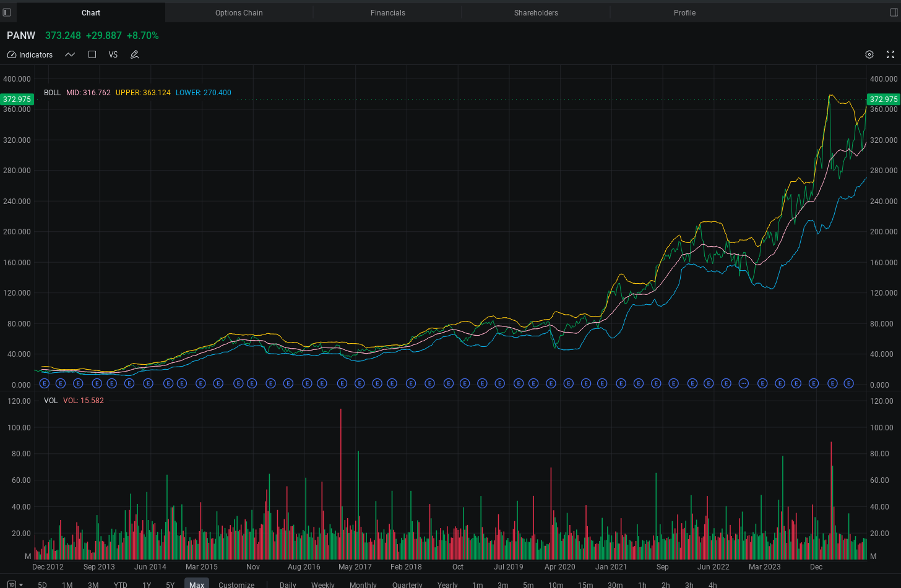Viewport: 901px width, 588px height.
Task: View the Shareholders tab
Action: click(x=536, y=12)
